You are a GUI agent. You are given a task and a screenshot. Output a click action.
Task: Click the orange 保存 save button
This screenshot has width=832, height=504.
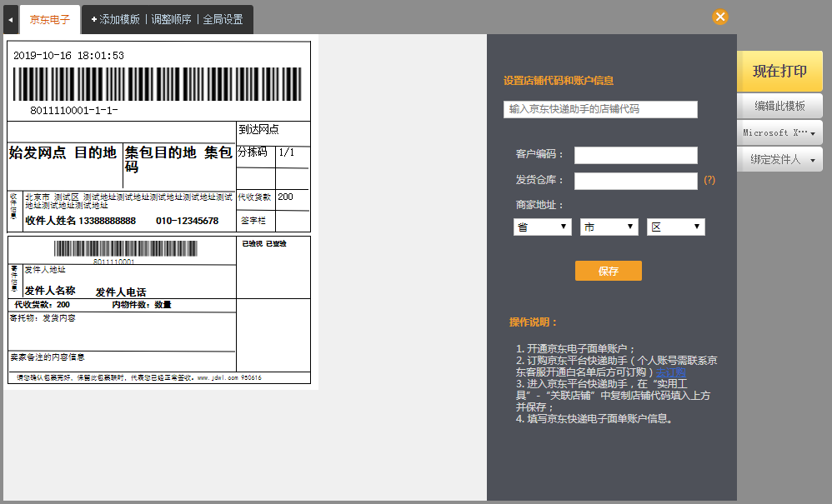pos(608,271)
